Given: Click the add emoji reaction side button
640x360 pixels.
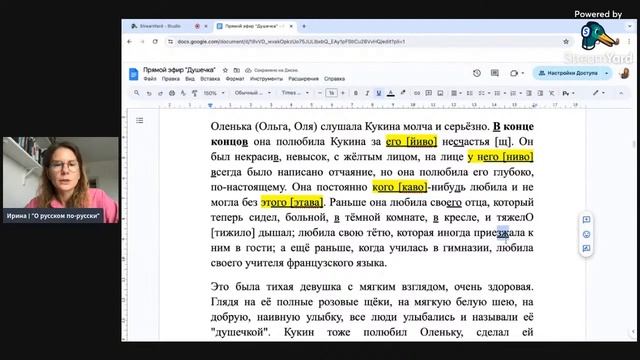Looking at the screenshot, I should tap(586, 234).
